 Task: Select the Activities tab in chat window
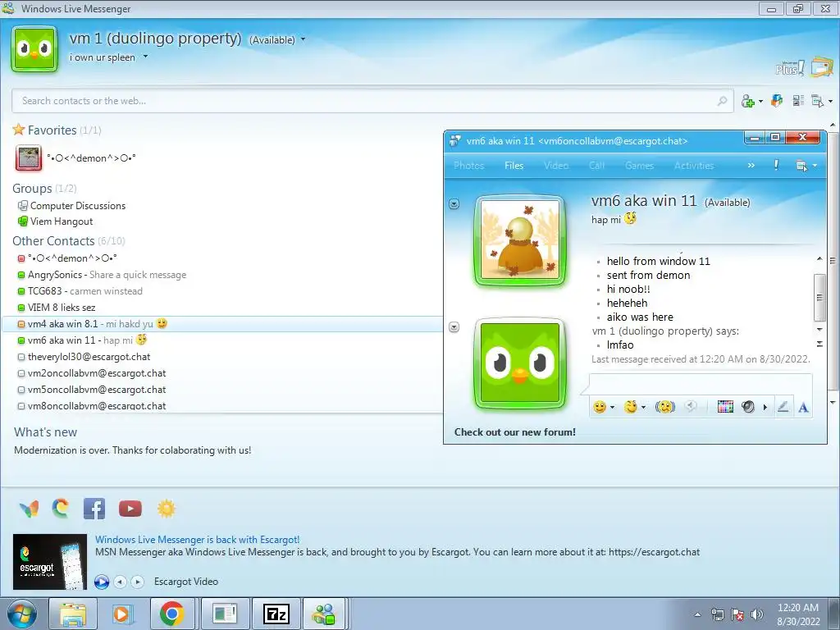(x=694, y=166)
